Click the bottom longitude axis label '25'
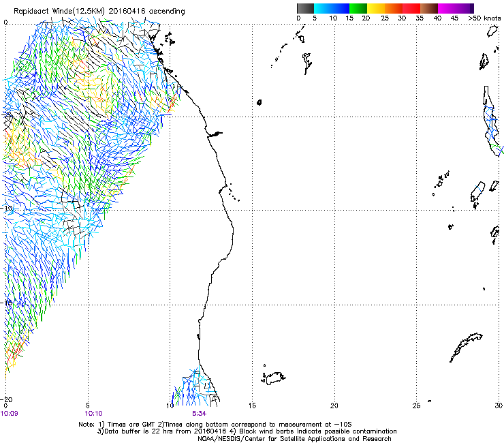This screenshot has height=443, width=504. tap(416, 406)
